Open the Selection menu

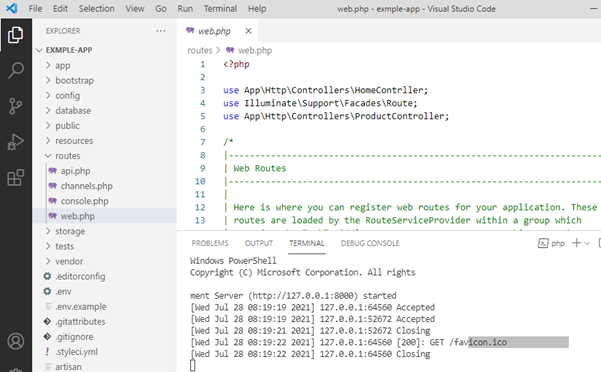(97, 8)
